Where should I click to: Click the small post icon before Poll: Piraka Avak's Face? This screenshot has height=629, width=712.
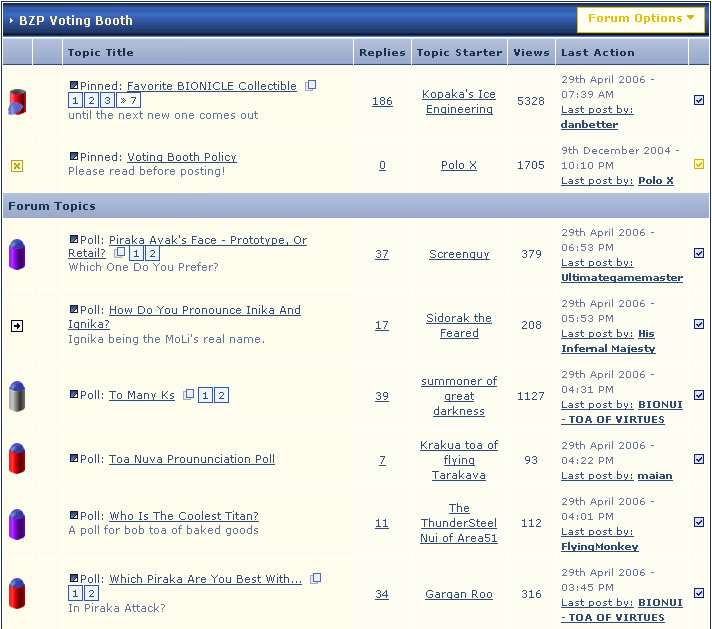click(x=73, y=239)
